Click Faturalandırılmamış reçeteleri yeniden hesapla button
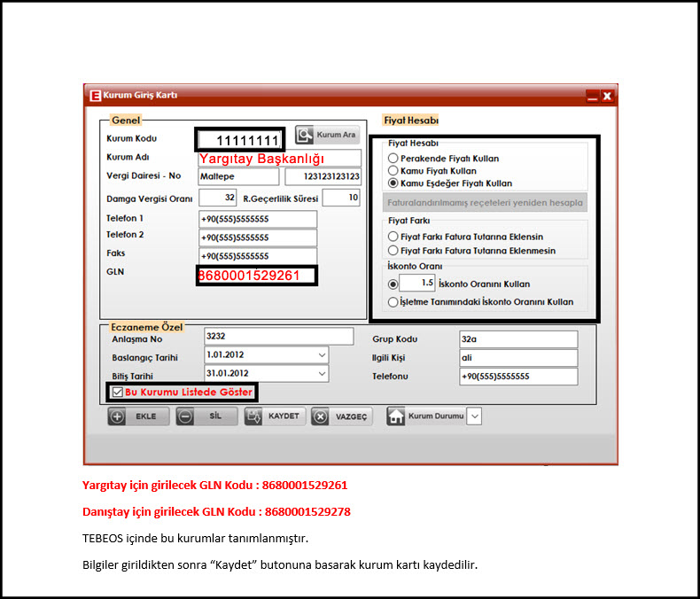The image size is (700, 599). click(485, 202)
